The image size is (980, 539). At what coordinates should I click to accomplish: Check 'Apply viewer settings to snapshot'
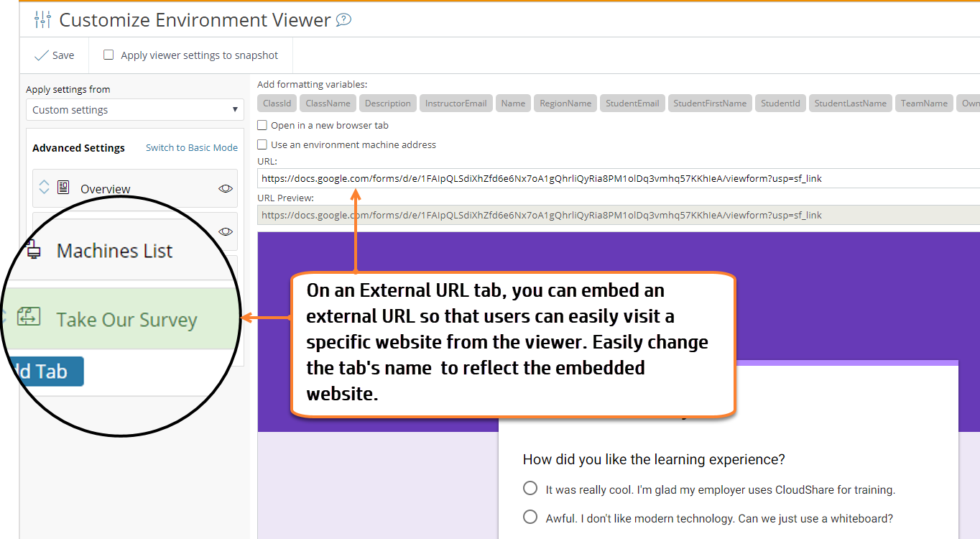coord(108,55)
